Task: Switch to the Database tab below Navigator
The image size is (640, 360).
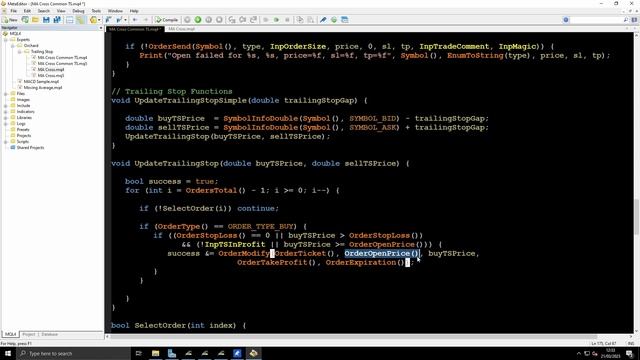Action: coord(49,334)
